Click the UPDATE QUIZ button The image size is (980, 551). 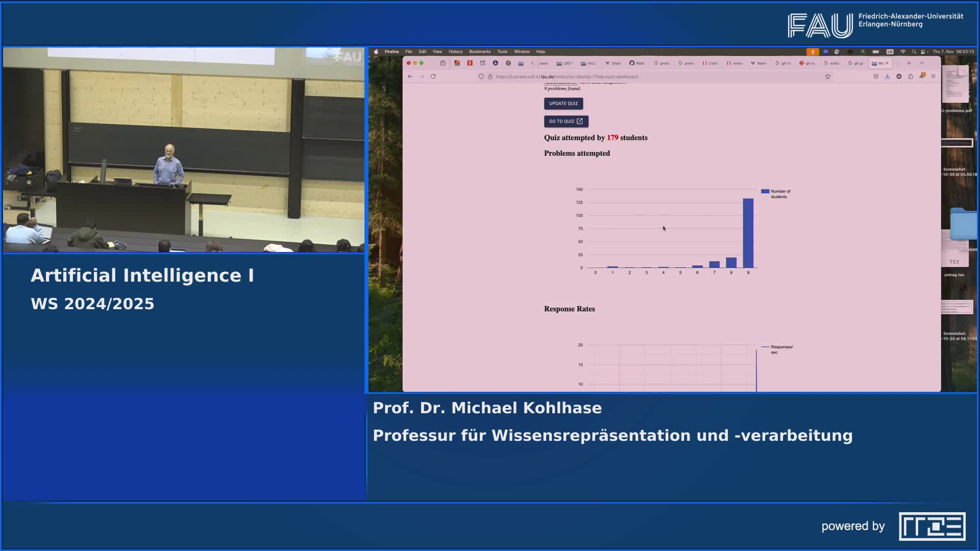pos(563,103)
